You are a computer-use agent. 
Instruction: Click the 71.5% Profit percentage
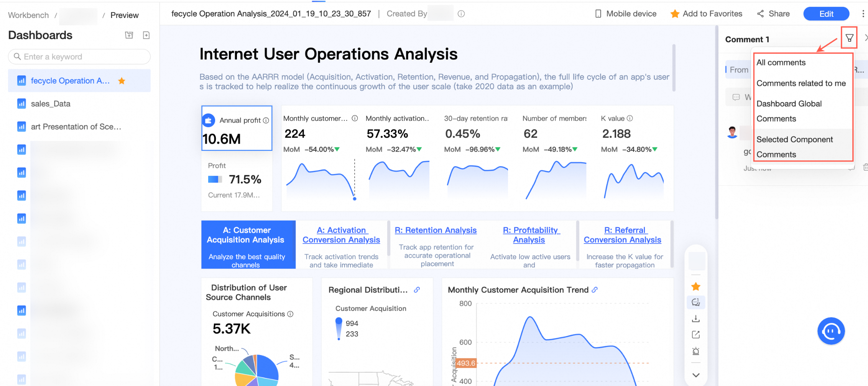click(x=245, y=179)
